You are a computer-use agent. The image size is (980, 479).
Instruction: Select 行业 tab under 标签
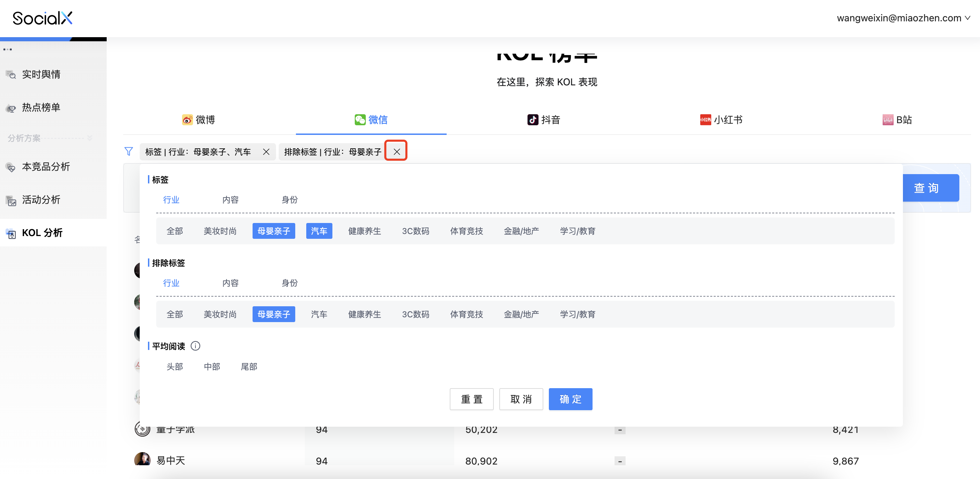pyautogui.click(x=171, y=199)
